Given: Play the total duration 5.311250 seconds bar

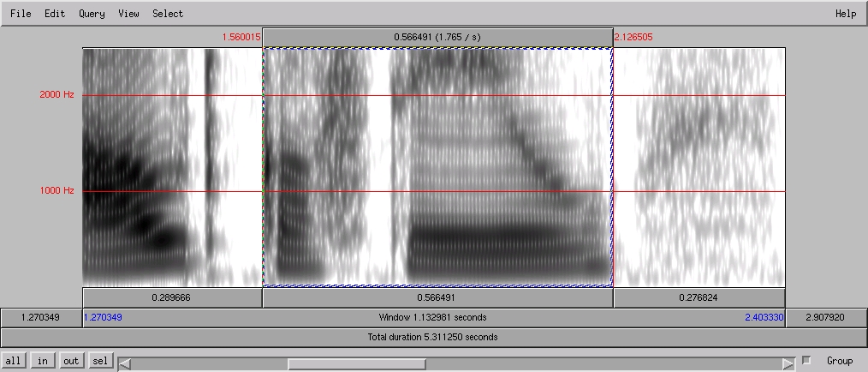Looking at the screenshot, I should pos(433,337).
